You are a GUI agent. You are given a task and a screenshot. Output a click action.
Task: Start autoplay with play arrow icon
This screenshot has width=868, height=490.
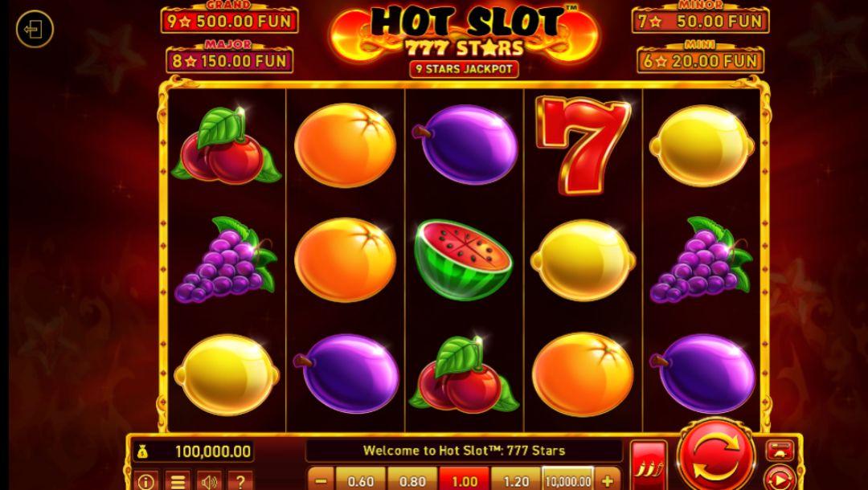pos(780,479)
